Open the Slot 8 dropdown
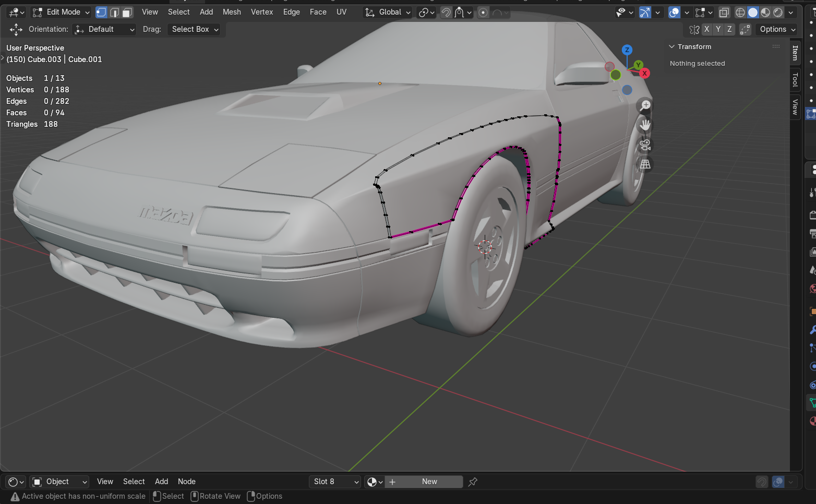The height and width of the screenshot is (504, 816). [335, 482]
